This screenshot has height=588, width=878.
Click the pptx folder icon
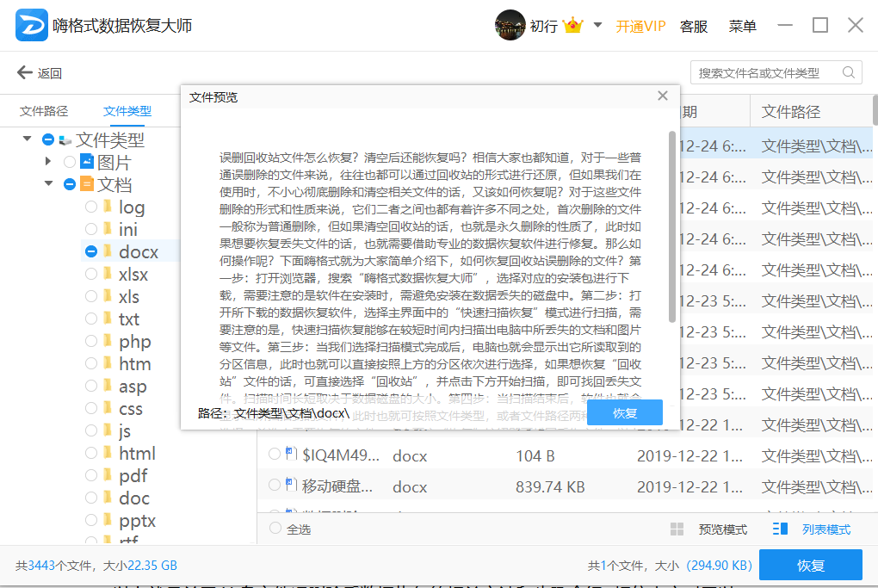(x=108, y=520)
